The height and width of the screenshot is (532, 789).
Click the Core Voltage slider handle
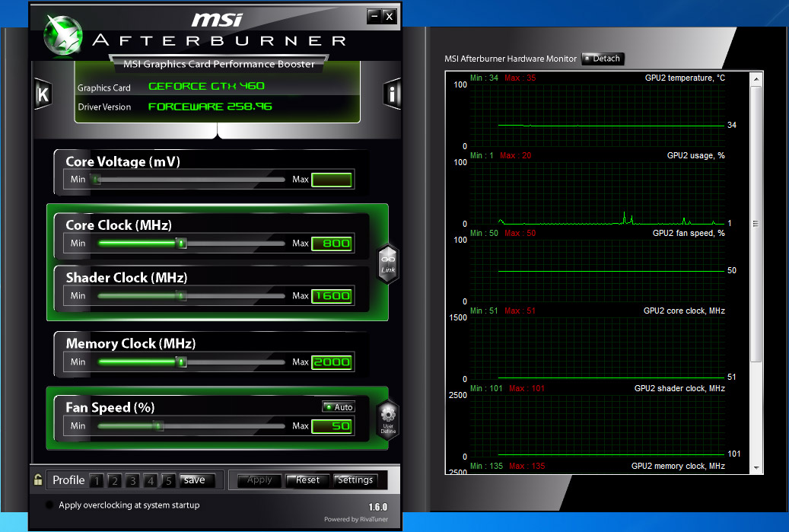pos(96,179)
